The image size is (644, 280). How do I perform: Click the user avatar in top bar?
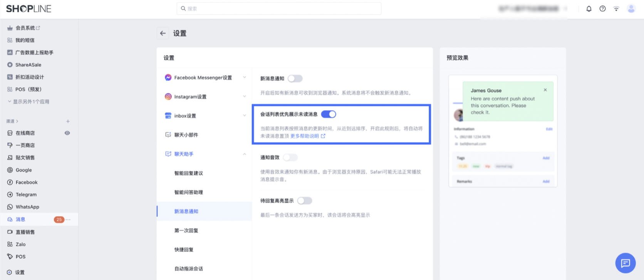click(x=631, y=9)
